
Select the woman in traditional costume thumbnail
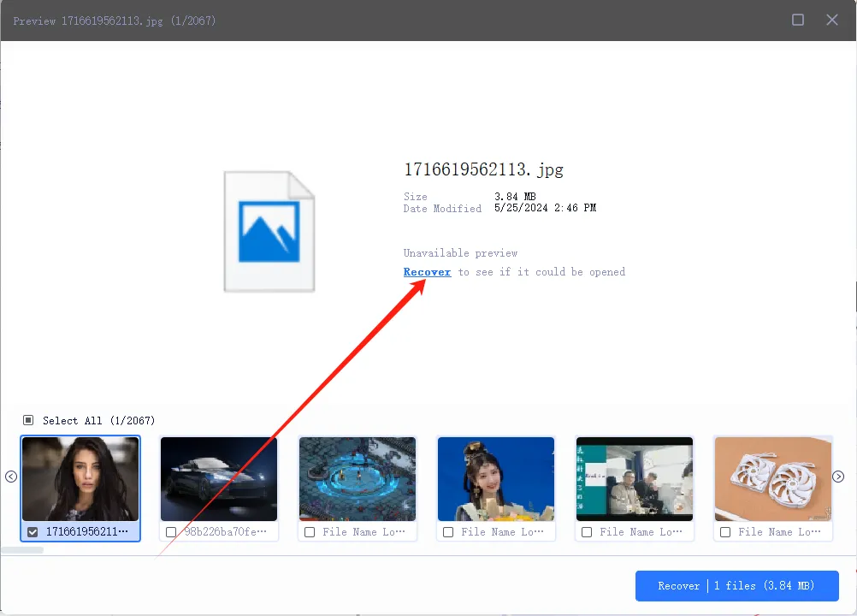(x=496, y=478)
